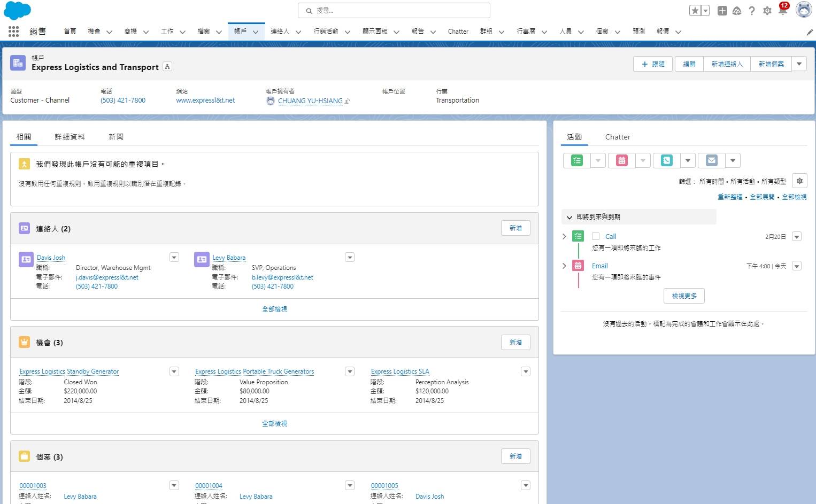Open the global create plus icon

722,10
